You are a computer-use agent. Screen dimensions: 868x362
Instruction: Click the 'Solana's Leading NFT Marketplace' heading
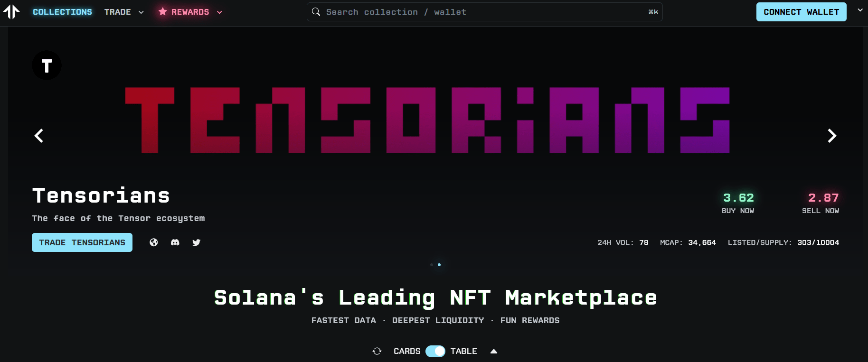point(435,298)
